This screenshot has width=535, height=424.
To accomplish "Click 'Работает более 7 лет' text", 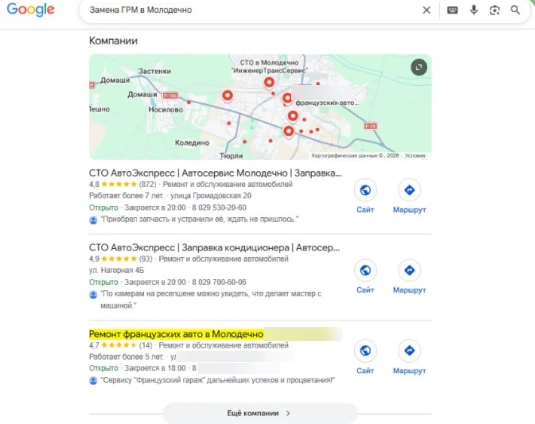I will pos(126,195).
